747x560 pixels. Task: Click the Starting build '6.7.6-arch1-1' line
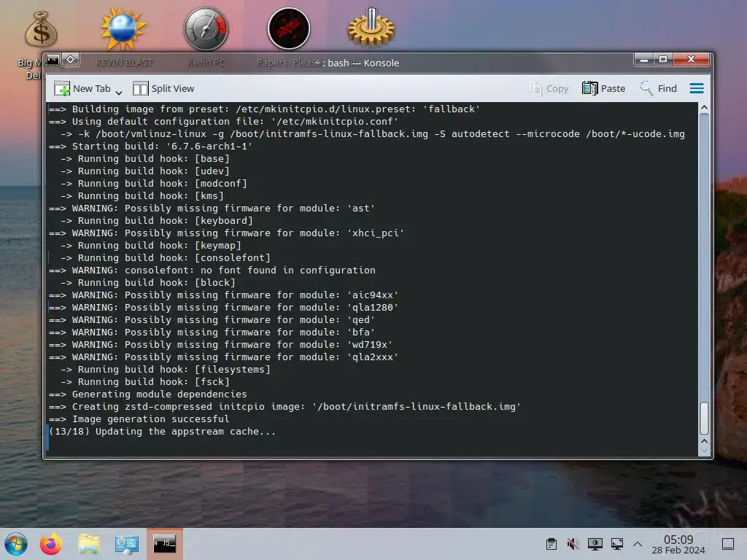click(x=150, y=147)
